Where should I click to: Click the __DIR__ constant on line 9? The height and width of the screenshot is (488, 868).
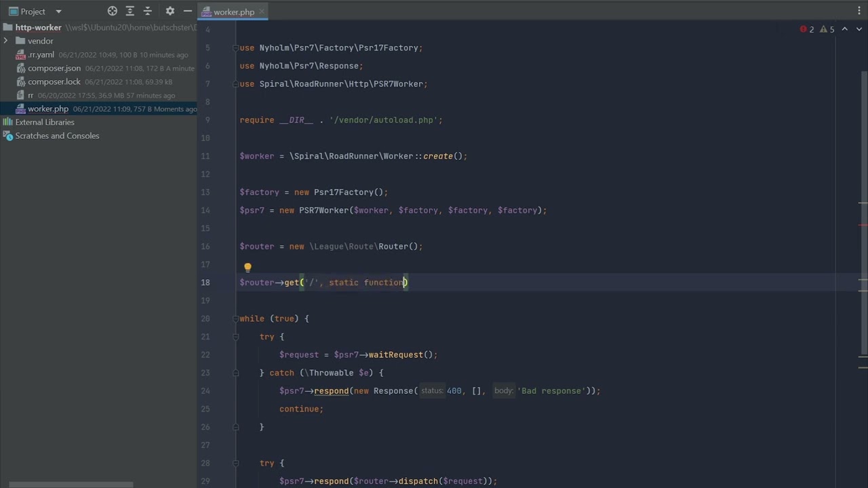tap(296, 120)
